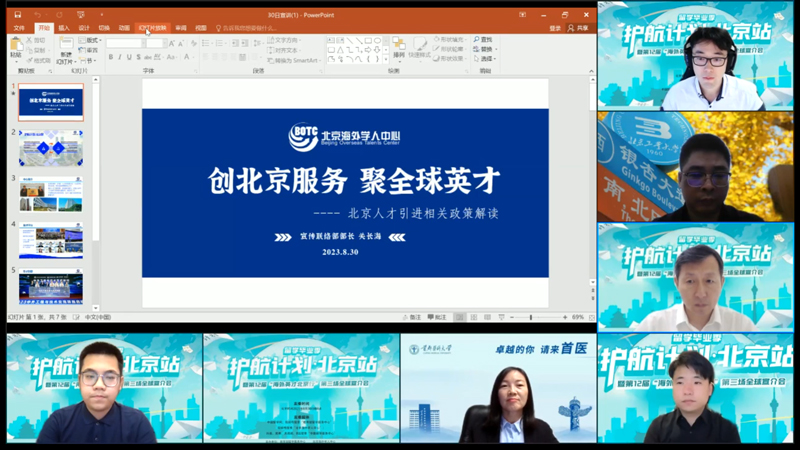Click the New Slide icon

pyautogui.click(x=65, y=48)
